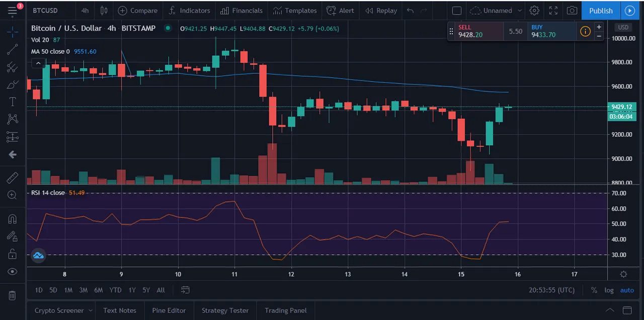Viewport: 644px width, 320px height.
Task: Collapse the indicator legend arrow
Action: click(x=38, y=63)
